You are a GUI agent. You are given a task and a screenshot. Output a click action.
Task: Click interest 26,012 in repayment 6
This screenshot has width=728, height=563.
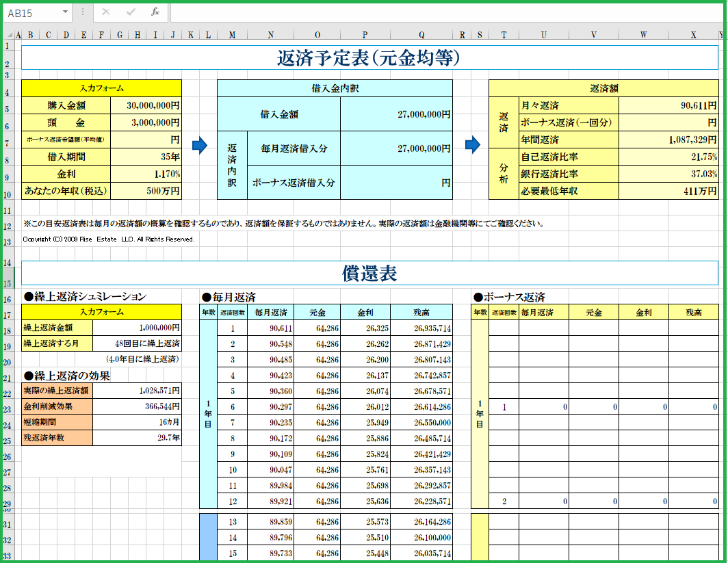click(x=366, y=406)
